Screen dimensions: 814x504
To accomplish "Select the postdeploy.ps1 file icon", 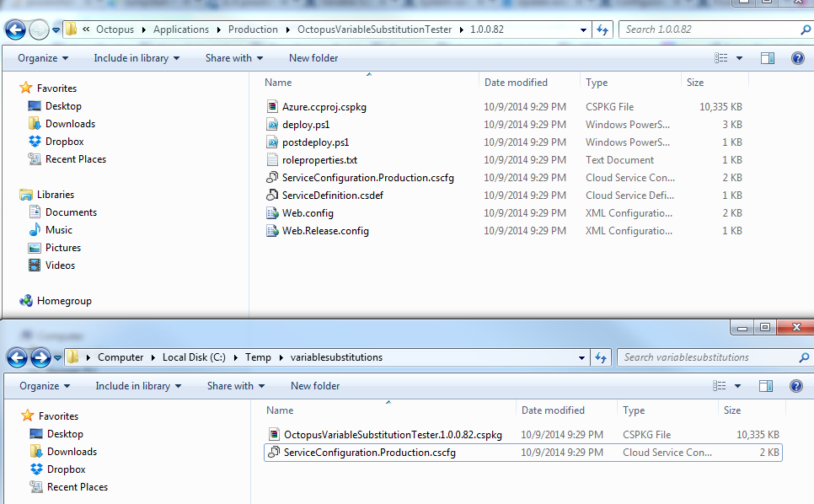I will pos(272,142).
